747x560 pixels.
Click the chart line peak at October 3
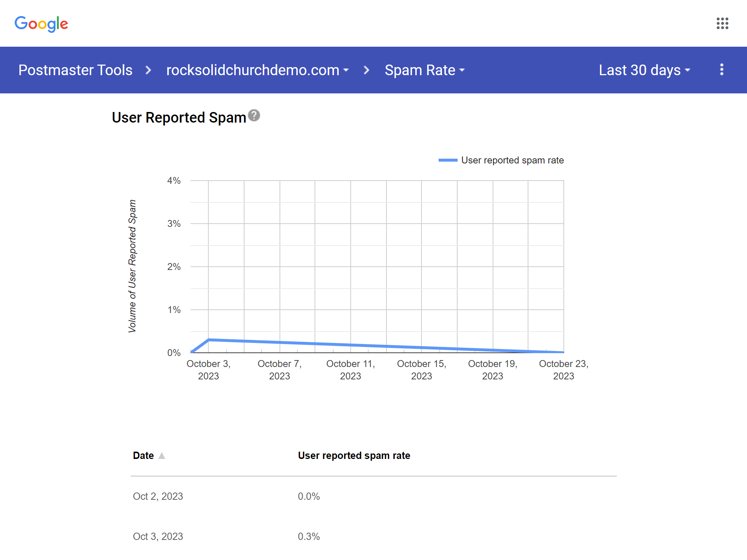[x=208, y=340]
